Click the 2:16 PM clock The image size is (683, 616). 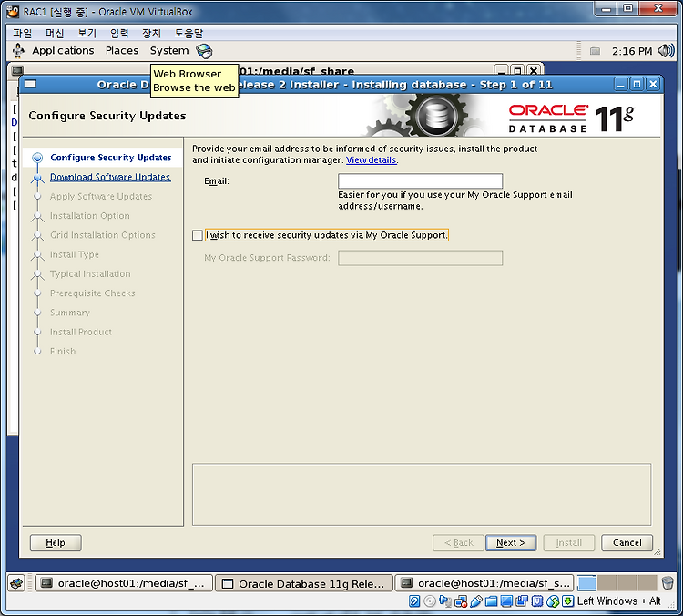click(x=632, y=51)
